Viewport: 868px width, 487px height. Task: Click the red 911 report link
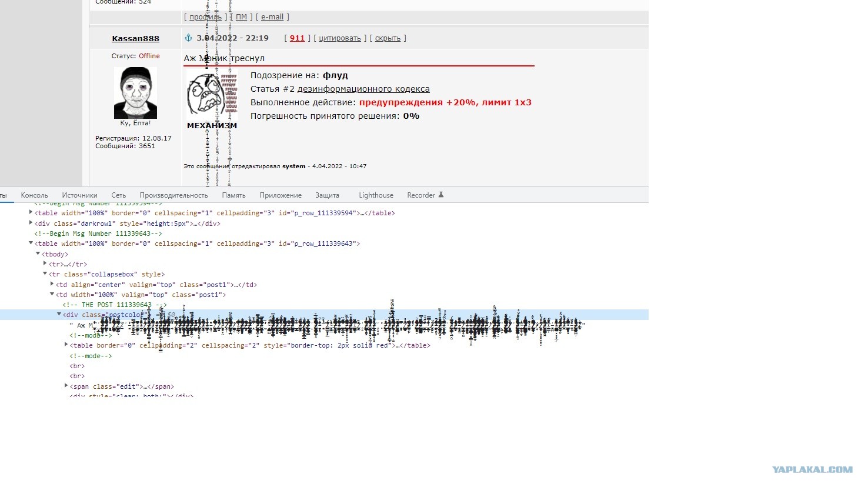click(297, 38)
